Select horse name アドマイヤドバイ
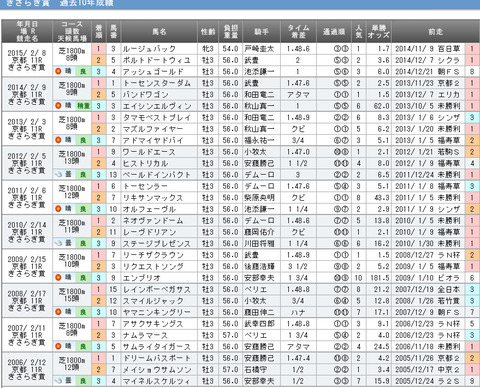This screenshot has height=388, width=480. pos(153,141)
